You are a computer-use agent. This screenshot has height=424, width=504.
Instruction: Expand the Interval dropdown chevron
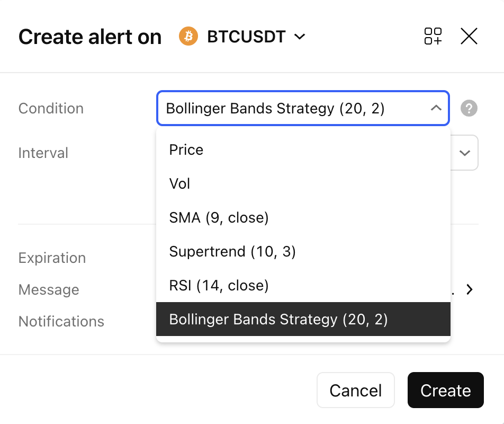(x=465, y=153)
